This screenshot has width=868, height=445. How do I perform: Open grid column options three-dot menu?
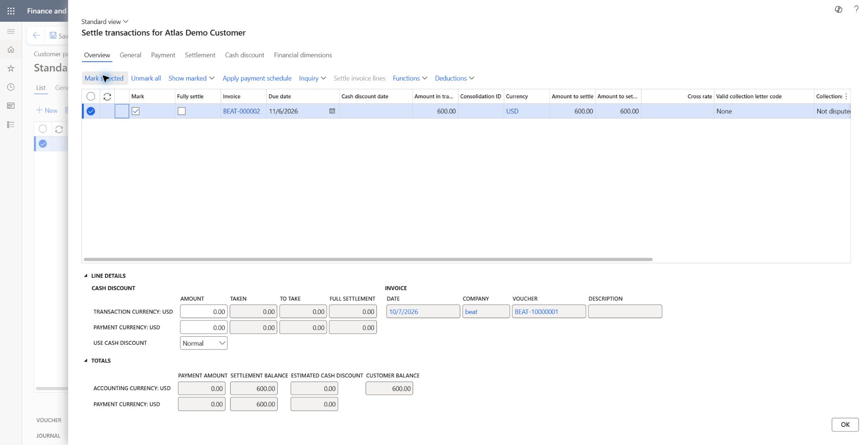click(x=846, y=97)
